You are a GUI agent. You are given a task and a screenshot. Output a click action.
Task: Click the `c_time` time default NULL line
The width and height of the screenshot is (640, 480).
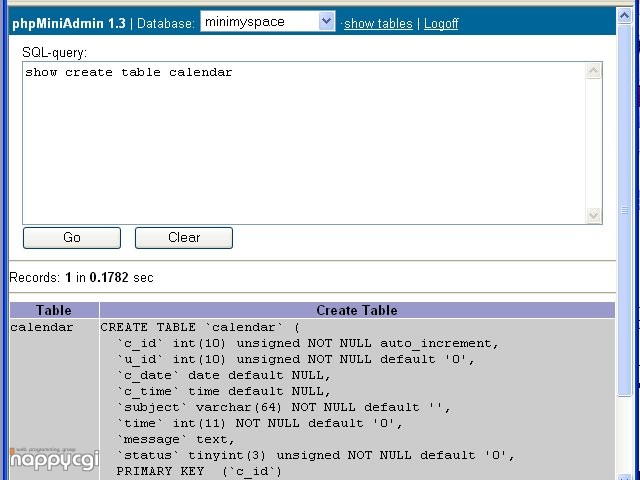pyautogui.click(x=224, y=391)
